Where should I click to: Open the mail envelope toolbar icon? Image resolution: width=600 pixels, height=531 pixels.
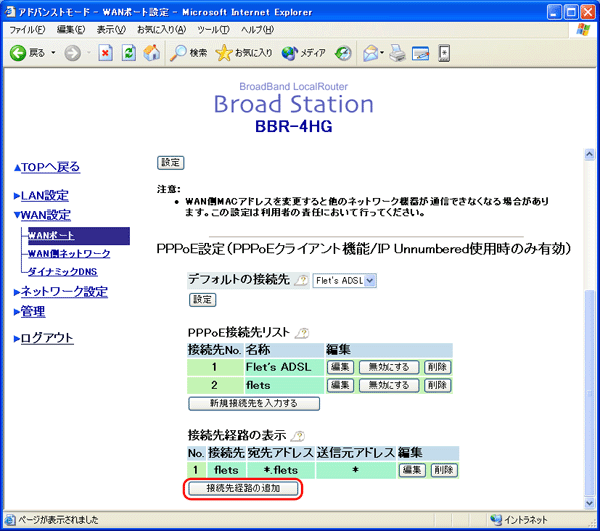[370, 53]
